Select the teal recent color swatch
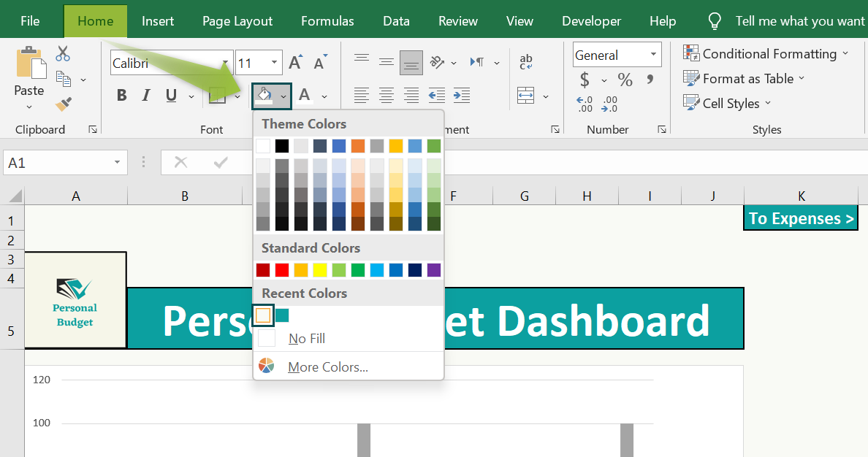This screenshot has height=457, width=868. (x=282, y=315)
